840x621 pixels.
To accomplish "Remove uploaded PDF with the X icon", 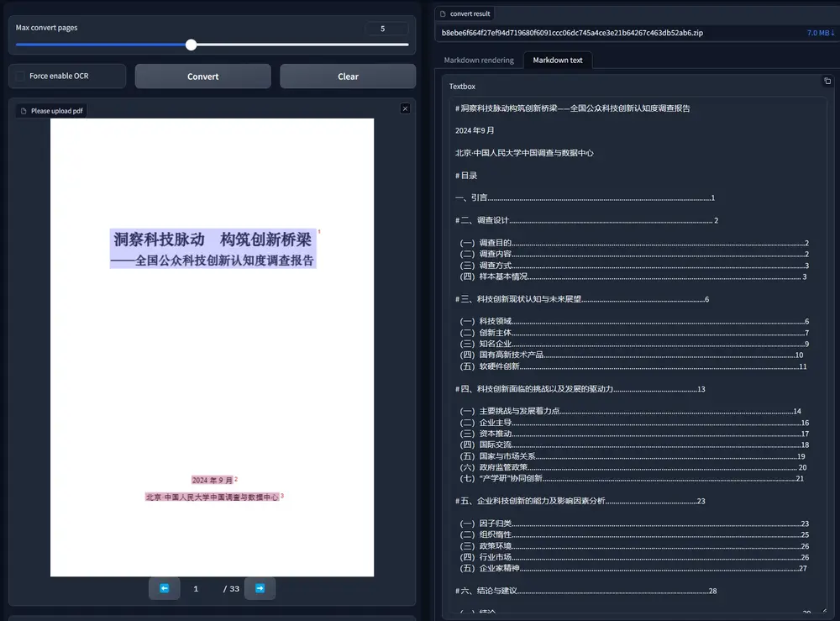I will (x=405, y=108).
